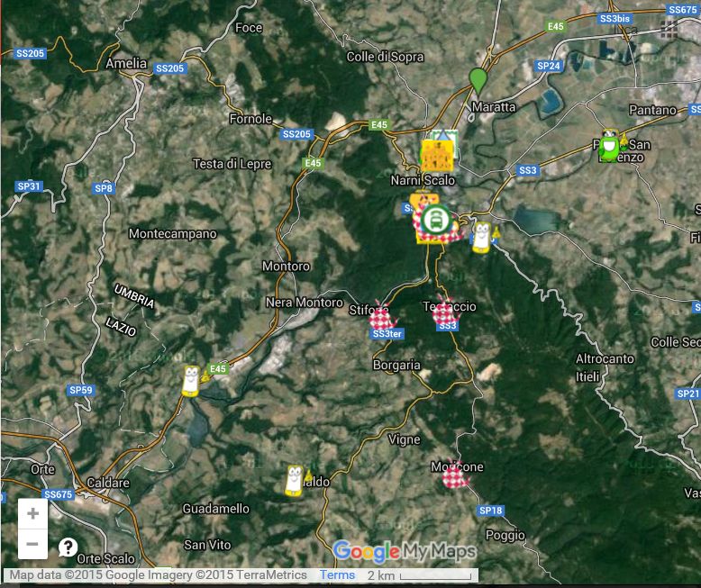The image size is (701, 588).
Task: Select the SP18 road shield
Action: [490, 511]
